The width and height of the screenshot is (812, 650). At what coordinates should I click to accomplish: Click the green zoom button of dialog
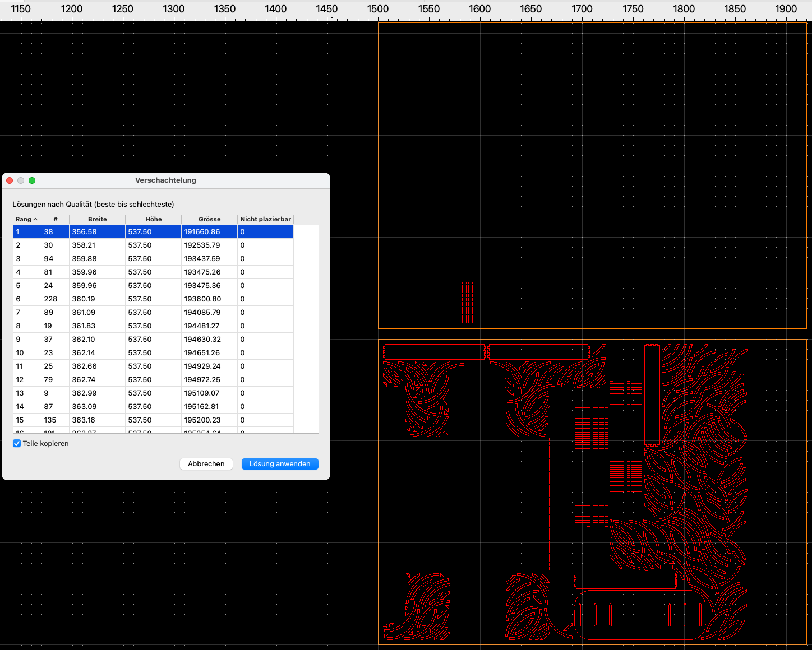32,180
